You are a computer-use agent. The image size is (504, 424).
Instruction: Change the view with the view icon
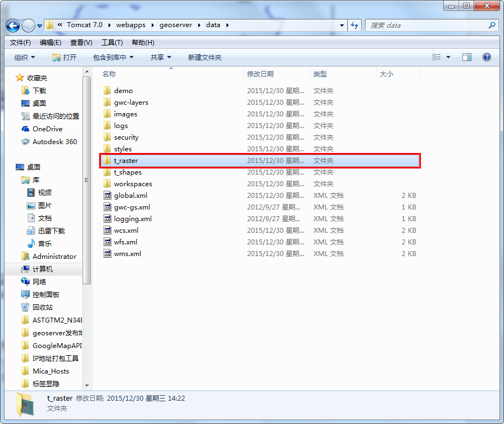coord(436,57)
